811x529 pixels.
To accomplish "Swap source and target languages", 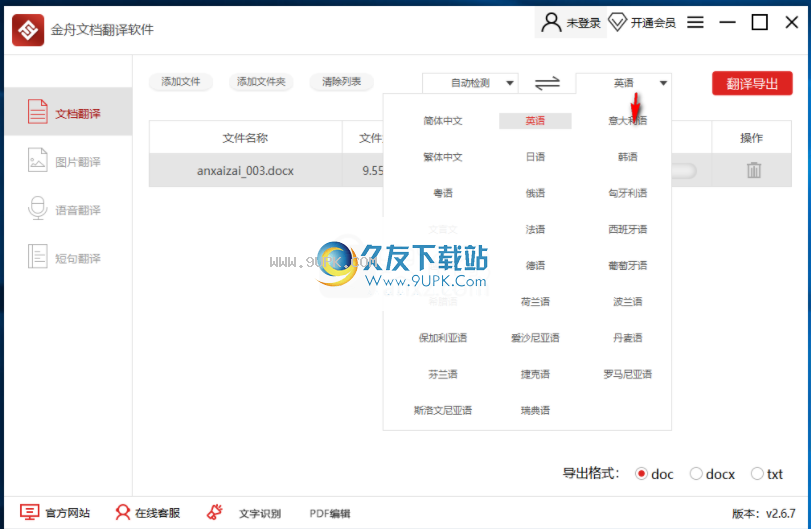I will point(547,83).
